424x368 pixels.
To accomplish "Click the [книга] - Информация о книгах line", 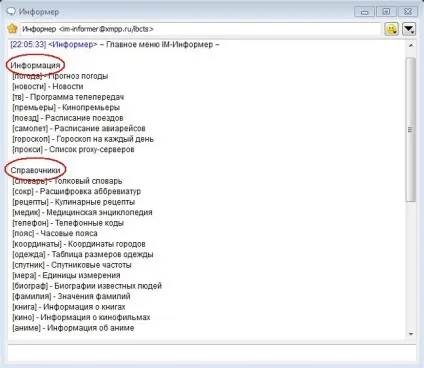I will point(69,307).
